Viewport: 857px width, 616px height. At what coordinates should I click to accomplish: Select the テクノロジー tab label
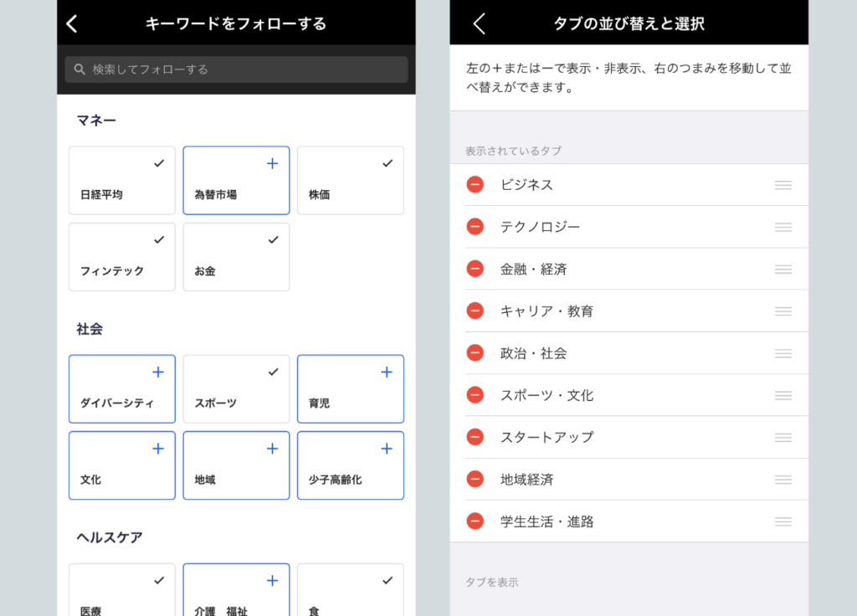click(x=540, y=227)
